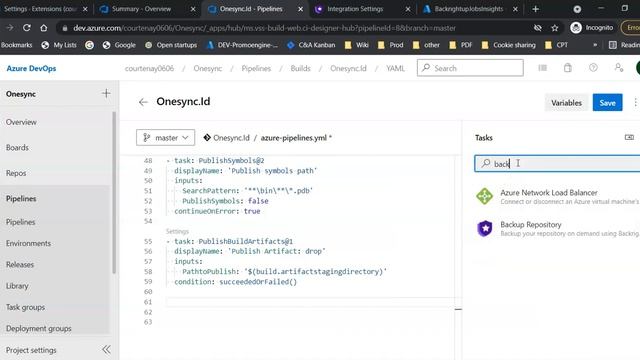Image resolution: width=640 pixels, height=360 pixels.
Task: Open Repos in the sidebar
Action: coord(16,173)
